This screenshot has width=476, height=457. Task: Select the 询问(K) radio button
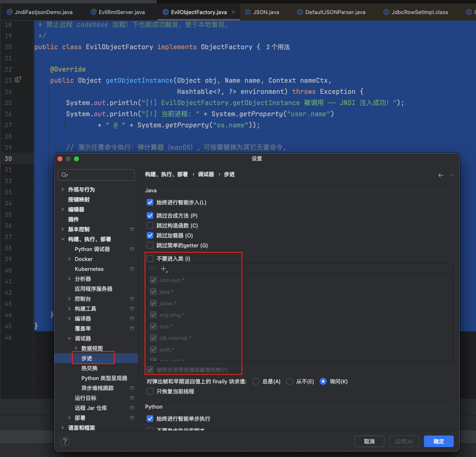pos(323,381)
